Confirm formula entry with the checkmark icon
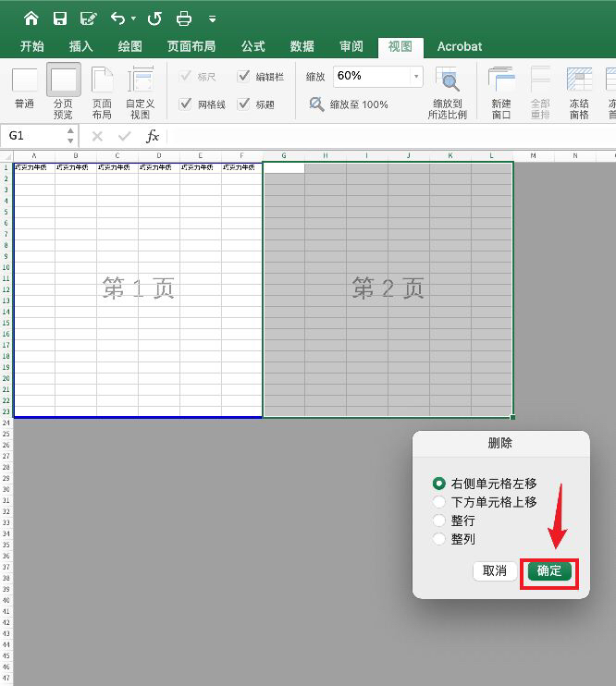616x686 pixels. pyautogui.click(x=124, y=137)
